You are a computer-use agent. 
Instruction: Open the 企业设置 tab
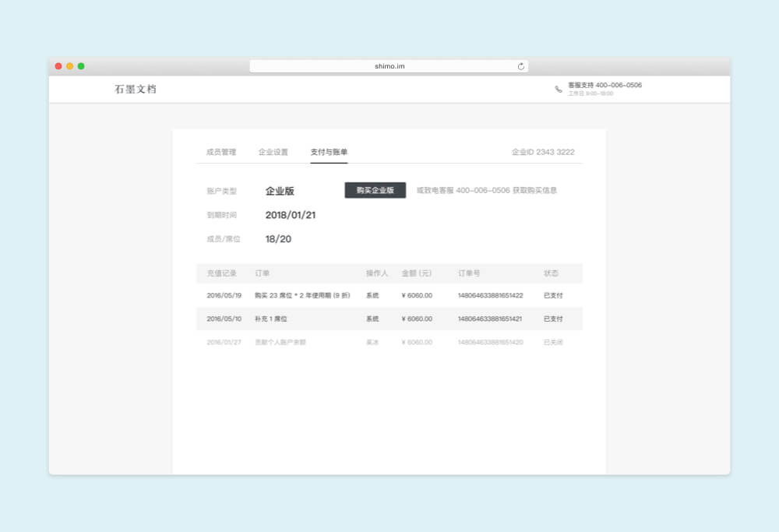click(273, 152)
